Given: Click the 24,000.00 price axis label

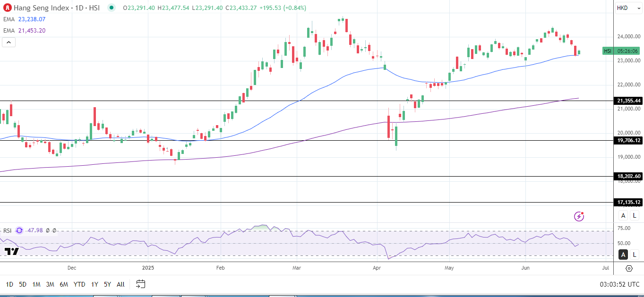Looking at the screenshot, I should [628, 37].
